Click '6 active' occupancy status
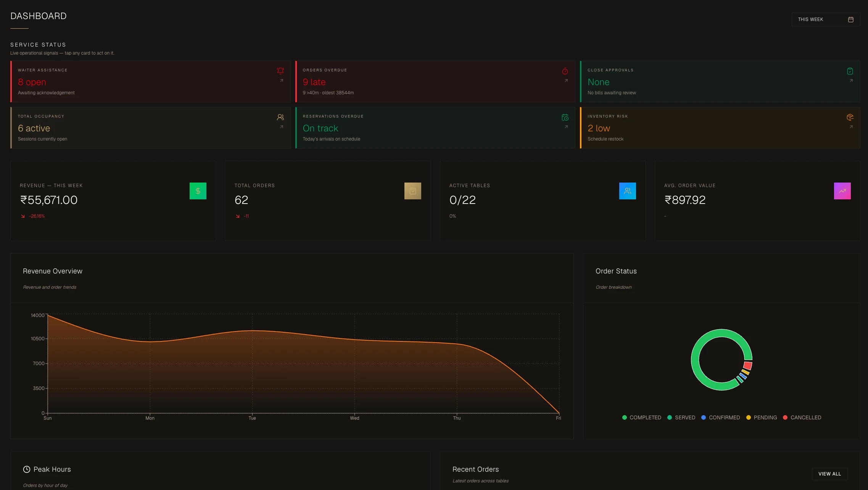The width and height of the screenshot is (868, 490). [34, 128]
